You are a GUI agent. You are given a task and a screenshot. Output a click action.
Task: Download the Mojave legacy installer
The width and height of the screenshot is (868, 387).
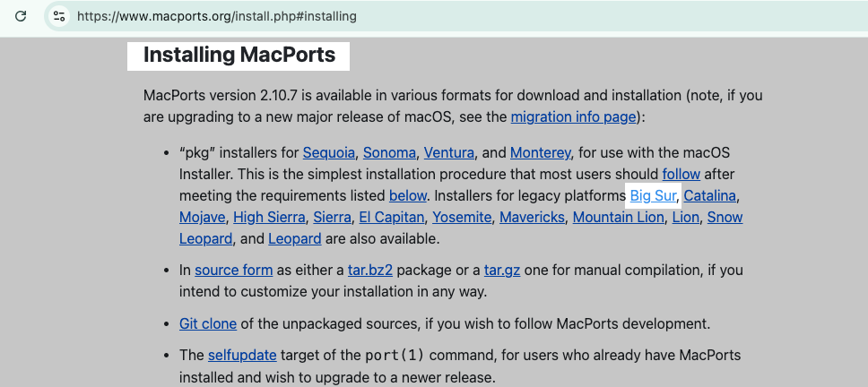pyautogui.click(x=202, y=218)
